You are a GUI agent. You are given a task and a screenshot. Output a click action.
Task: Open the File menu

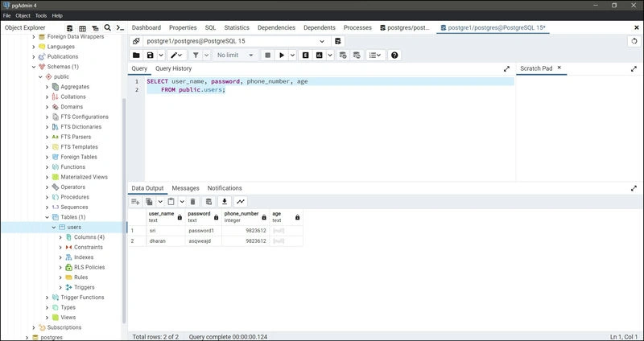click(6, 15)
